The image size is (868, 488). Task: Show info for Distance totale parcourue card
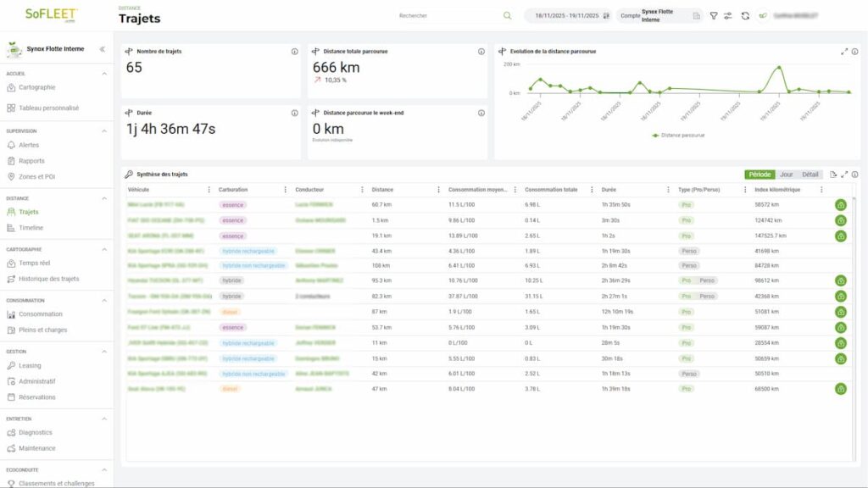point(481,52)
